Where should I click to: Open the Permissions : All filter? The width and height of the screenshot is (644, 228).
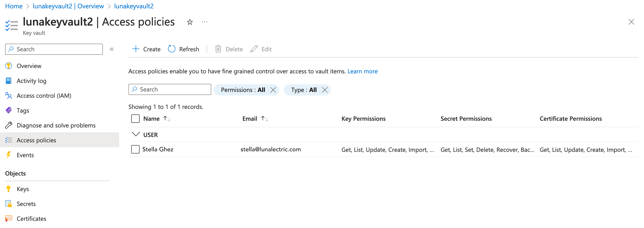click(x=242, y=90)
